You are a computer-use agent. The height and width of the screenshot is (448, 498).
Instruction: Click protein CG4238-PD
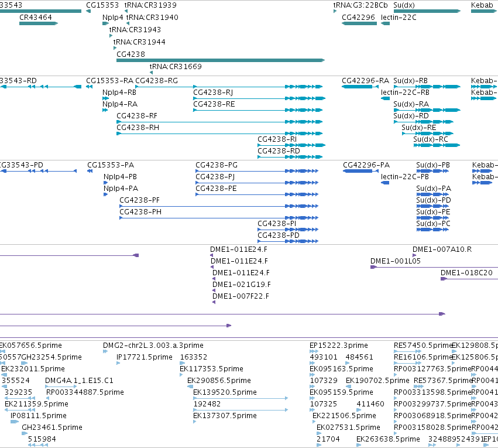278,235
